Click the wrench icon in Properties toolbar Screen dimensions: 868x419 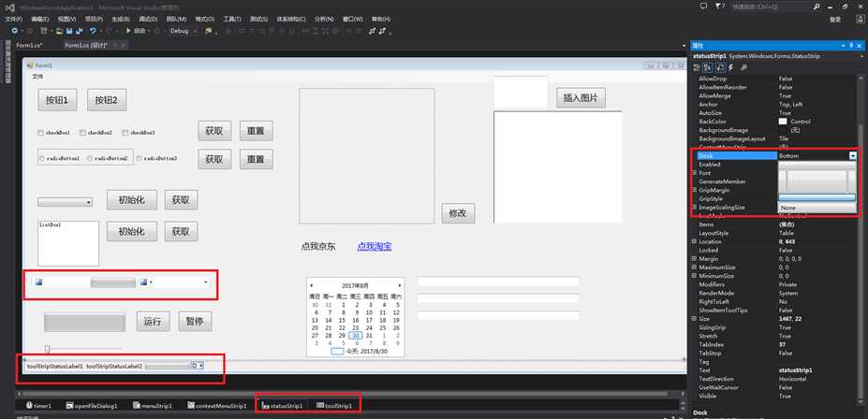tap(743, 67)
